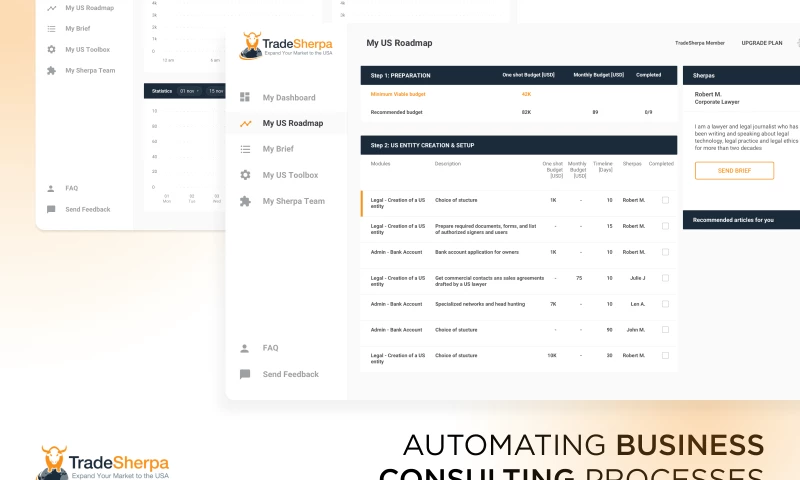Image resolution: width=800 pixels, height=480 pixels.
Task: Click the 7K one shot budget value
Action: click(553, 304)
